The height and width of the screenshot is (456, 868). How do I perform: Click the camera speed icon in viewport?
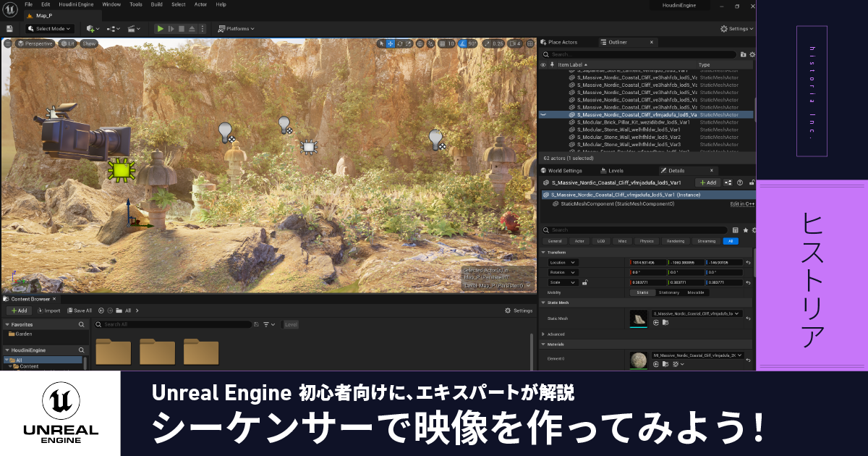coord(488,43)
